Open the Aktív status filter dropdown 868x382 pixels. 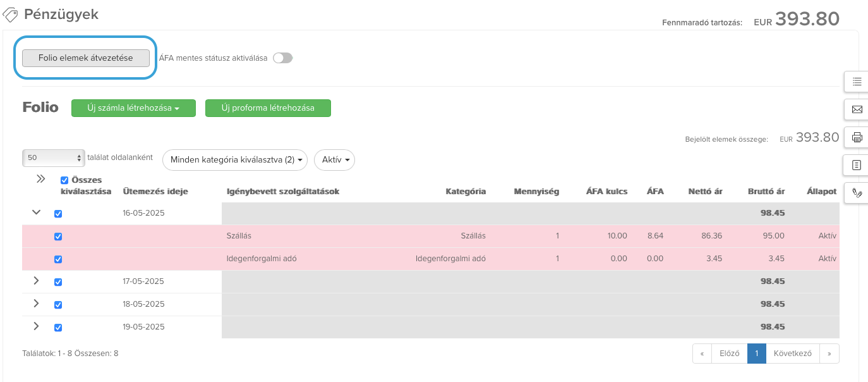point(334,160)
